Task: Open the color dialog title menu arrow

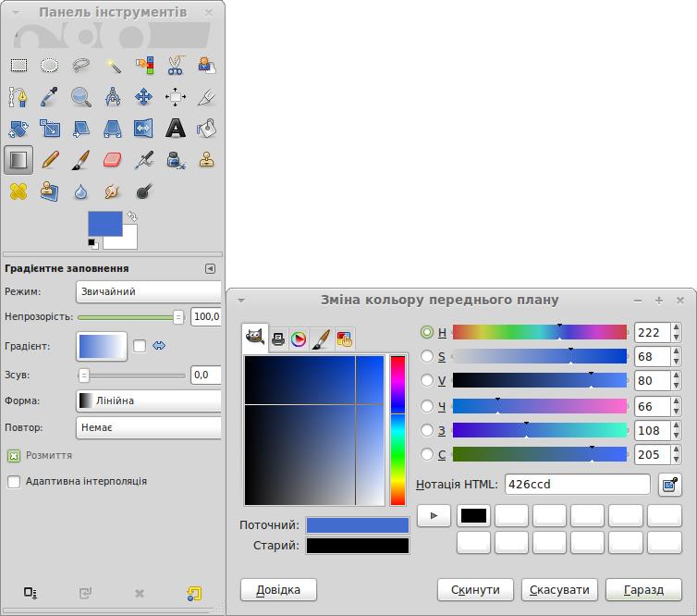Action: click(241, 301)
